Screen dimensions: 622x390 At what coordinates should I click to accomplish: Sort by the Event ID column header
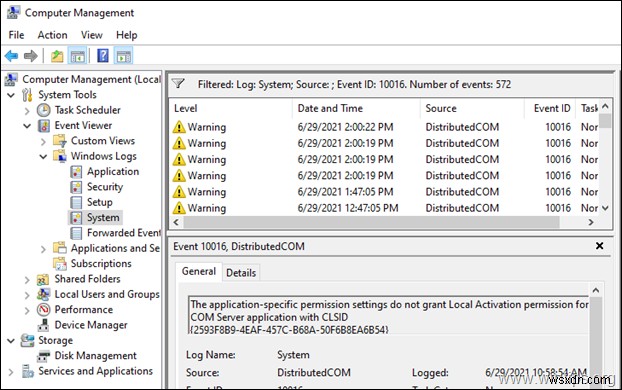tap(550, 108)
